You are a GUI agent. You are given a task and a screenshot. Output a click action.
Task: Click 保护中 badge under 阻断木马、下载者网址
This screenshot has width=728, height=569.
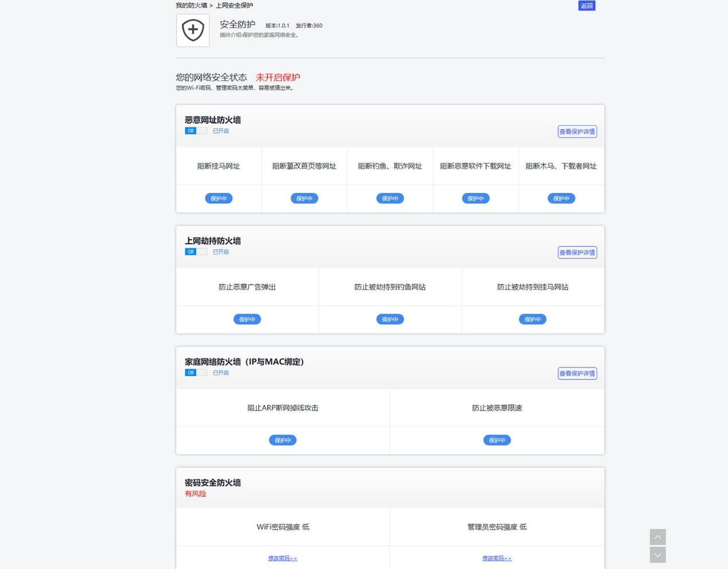(x=561, y=199)
